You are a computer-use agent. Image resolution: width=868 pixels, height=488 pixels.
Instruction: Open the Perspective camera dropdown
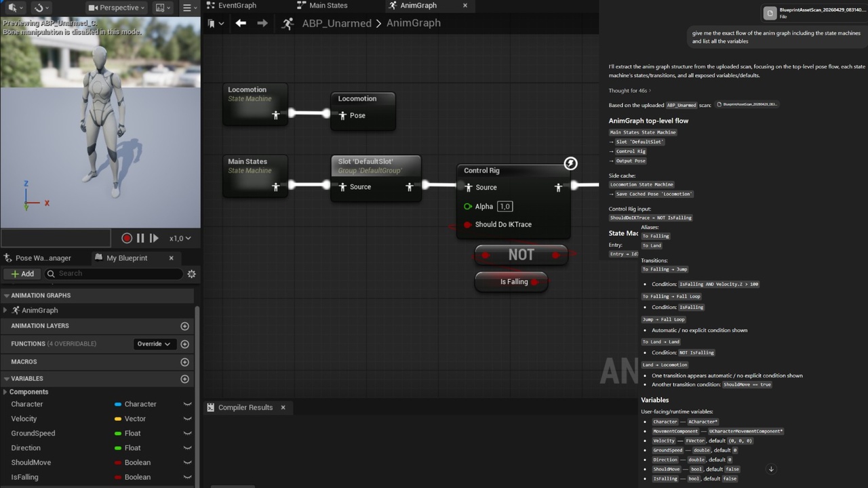117,7
